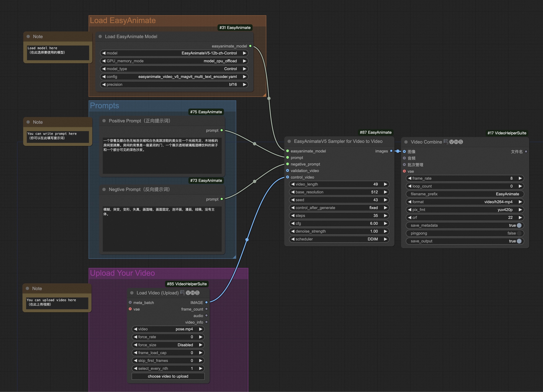Open the force_size Disabled dropdown

point(168,345)
